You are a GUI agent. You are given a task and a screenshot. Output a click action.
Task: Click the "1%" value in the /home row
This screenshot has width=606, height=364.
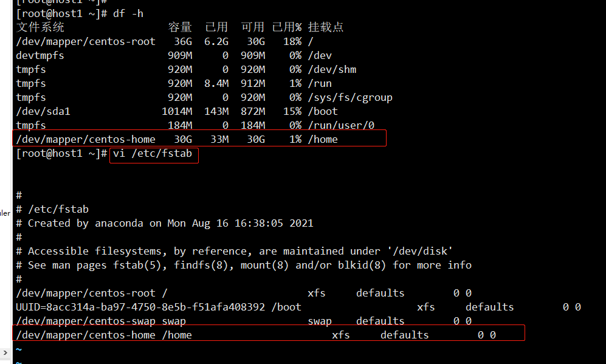click(x=295, y=139)
